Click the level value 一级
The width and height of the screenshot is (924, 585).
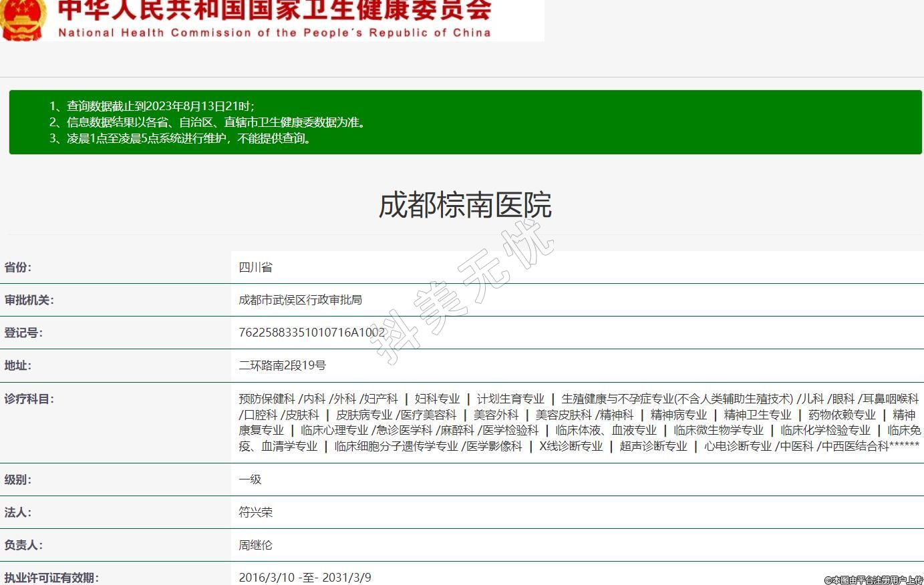coord(250,479)
